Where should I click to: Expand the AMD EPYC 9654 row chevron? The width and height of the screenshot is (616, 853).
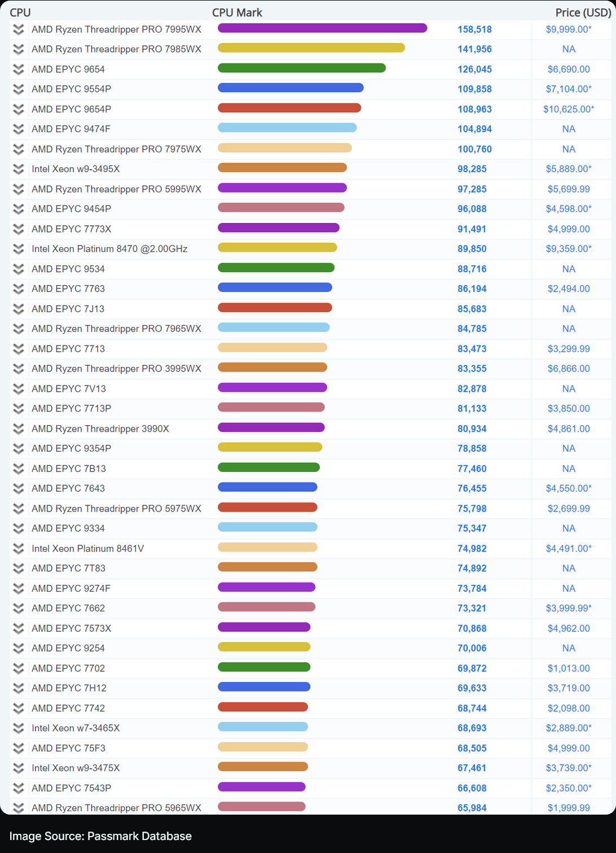tap(19, 69)
